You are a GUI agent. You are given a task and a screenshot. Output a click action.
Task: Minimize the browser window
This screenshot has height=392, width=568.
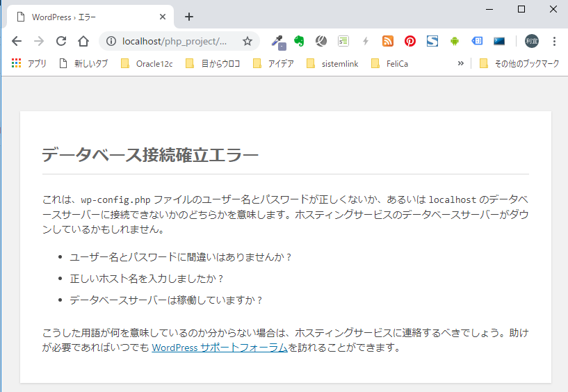[489, 9]
